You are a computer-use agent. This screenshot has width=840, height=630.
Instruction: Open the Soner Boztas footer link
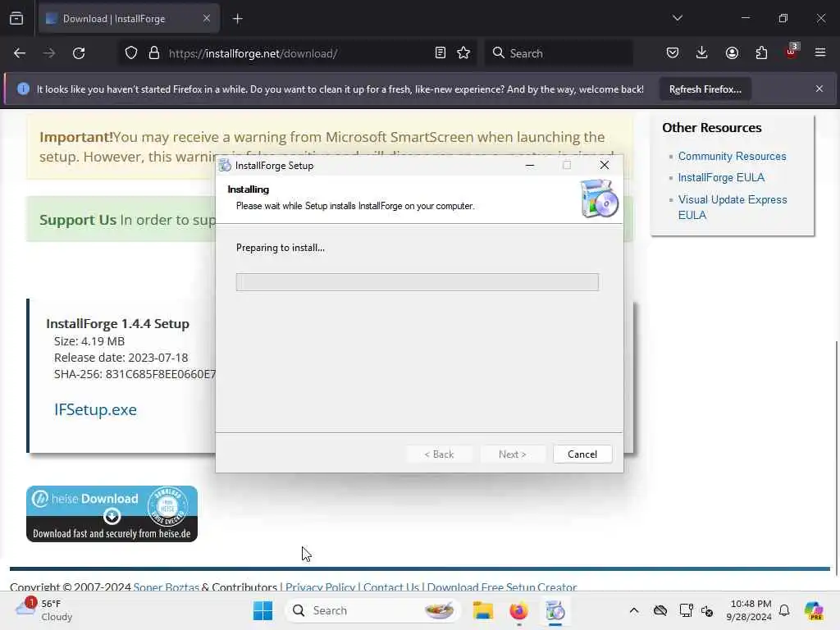(x=166, y=587)
